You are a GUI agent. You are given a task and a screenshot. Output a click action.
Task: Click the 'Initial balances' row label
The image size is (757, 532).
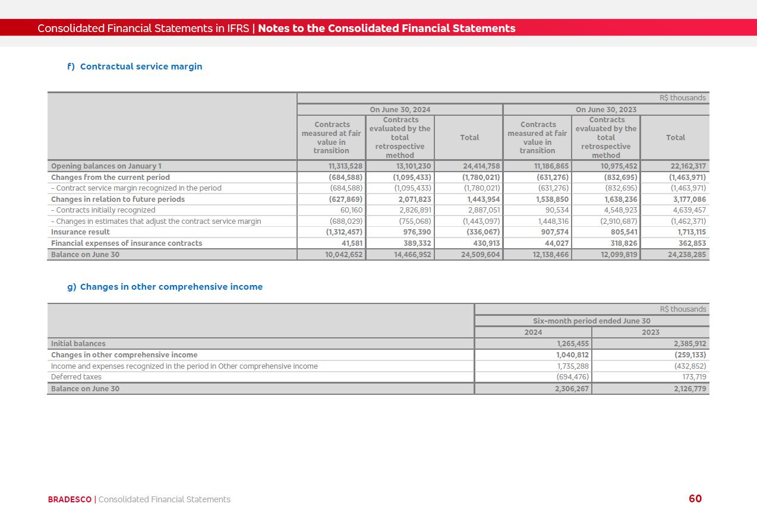click(x=78, y=344)
